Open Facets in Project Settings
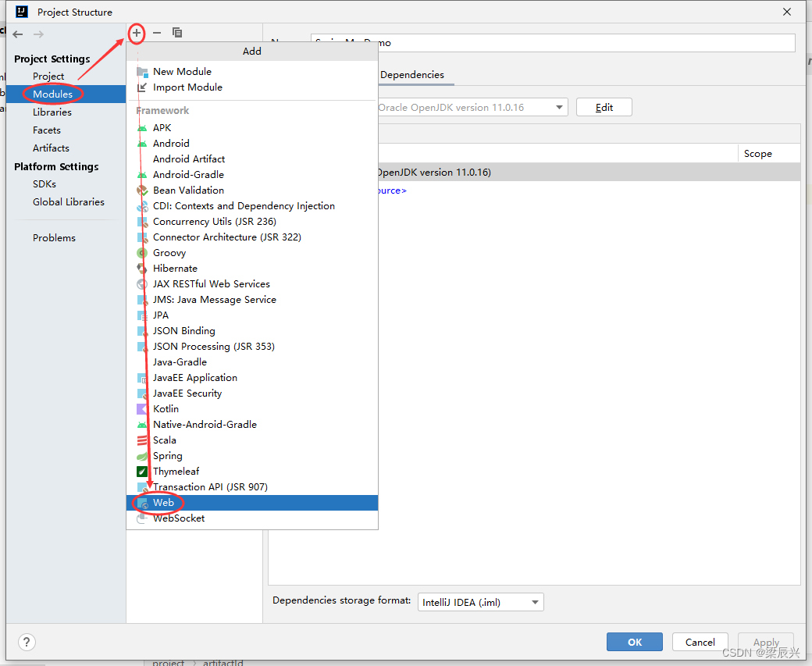Screen dimensions: 812x666 coord(47,130)
